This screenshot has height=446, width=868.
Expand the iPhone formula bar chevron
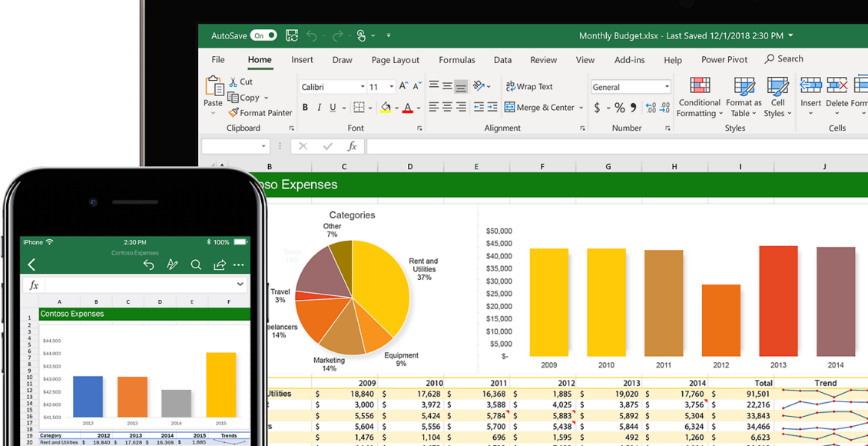pyautogui.click(x=240, y=285)
